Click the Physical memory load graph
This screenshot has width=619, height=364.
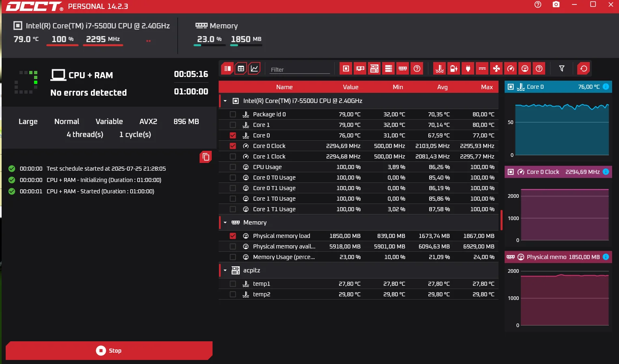click(x=558, y=298)
